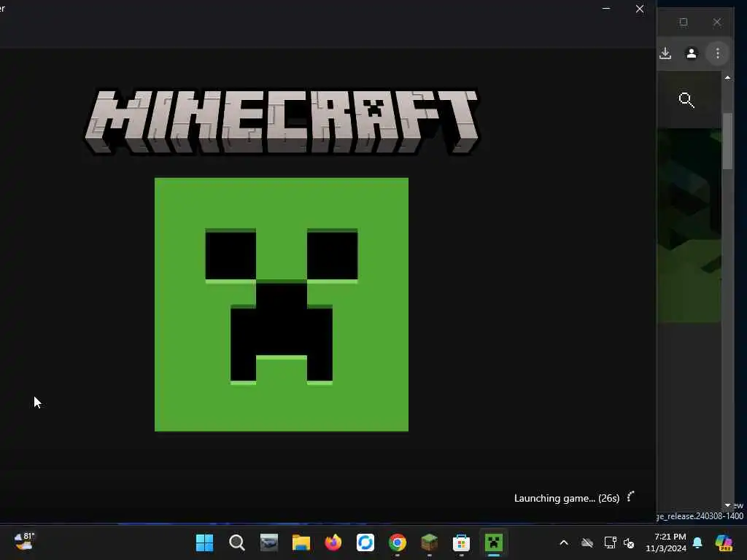The image size is (747, 560).
Task: Open the taskbar app left of File Explorer
Action: coord(268,542)
